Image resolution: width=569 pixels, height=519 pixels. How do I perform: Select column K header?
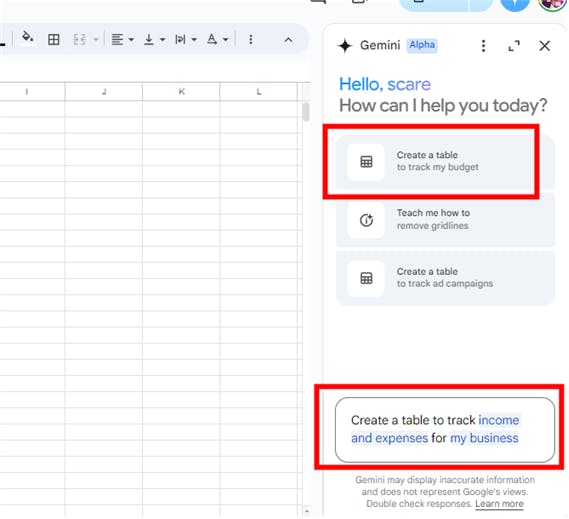pyautogui.click(x=181, y=91)
